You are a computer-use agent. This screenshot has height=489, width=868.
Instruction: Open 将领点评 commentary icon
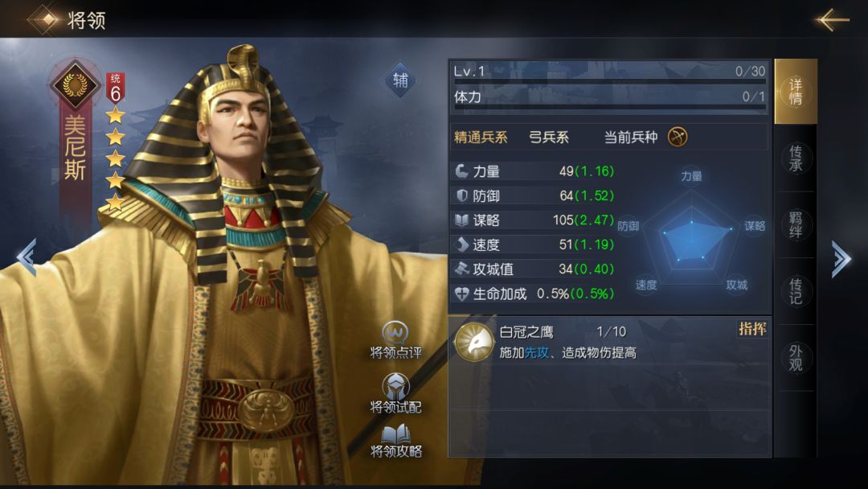pyautogui.click(x=395, y=333)
